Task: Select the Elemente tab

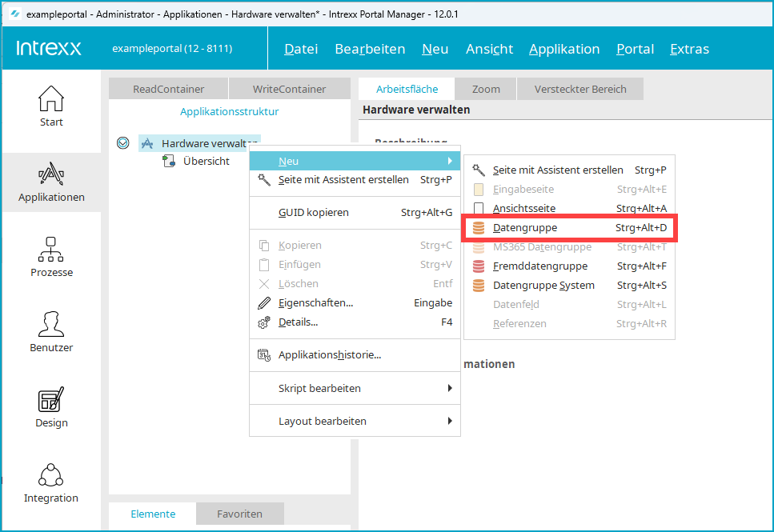Action: coord(153,514)
